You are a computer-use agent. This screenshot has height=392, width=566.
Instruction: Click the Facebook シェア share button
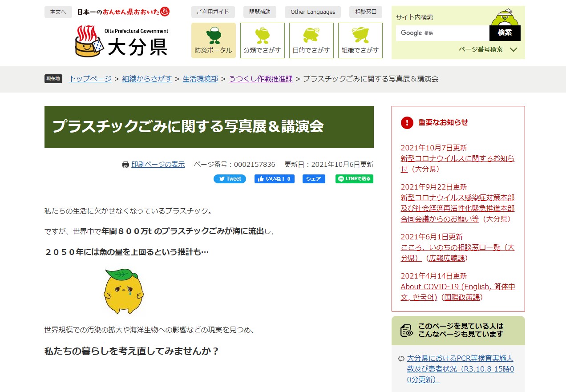tap(314, 179)
